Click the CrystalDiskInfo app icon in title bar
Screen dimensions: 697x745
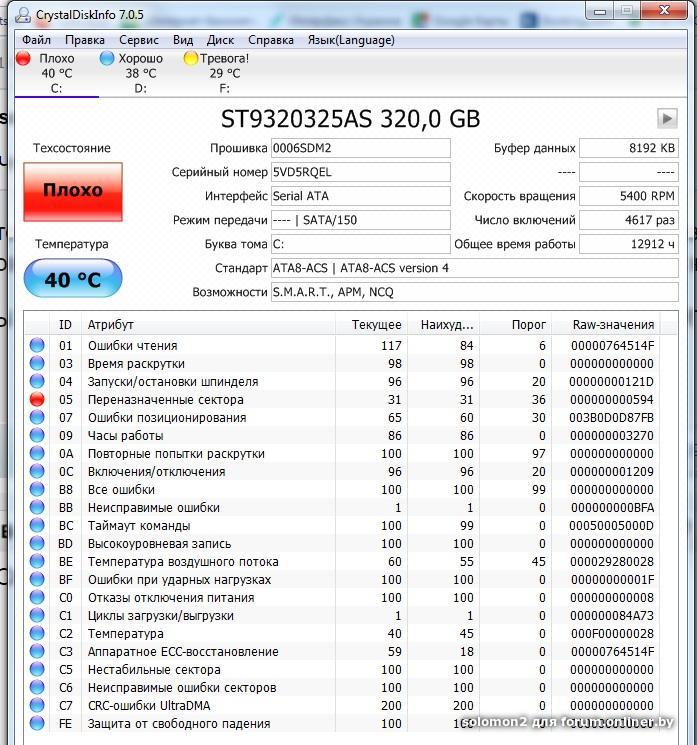coord(23,15)
